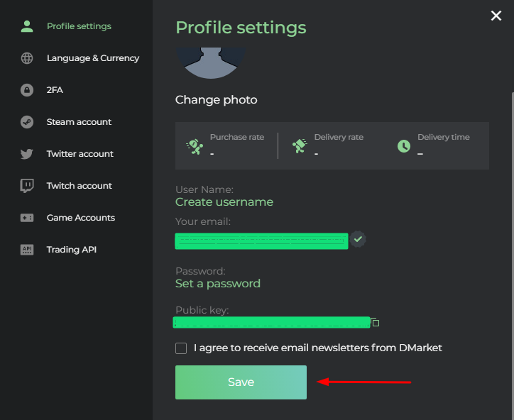Open Steam account settings

point(79,122)
